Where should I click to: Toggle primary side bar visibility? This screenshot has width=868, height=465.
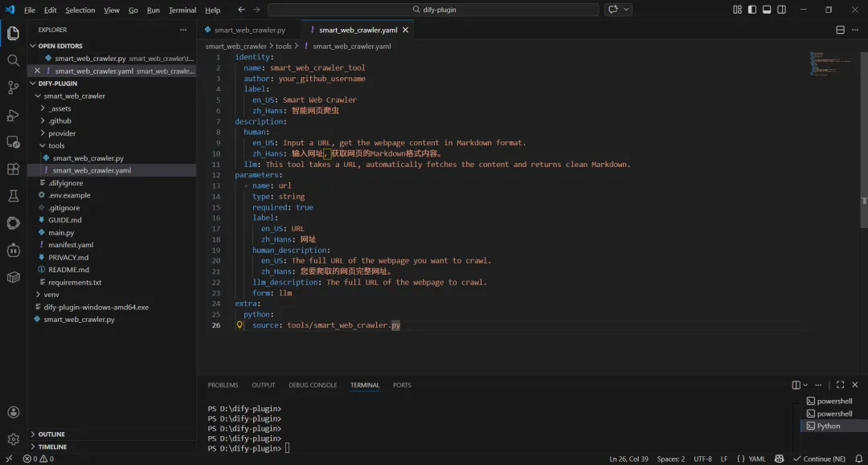pyautogui.click(x=751, y=10)
